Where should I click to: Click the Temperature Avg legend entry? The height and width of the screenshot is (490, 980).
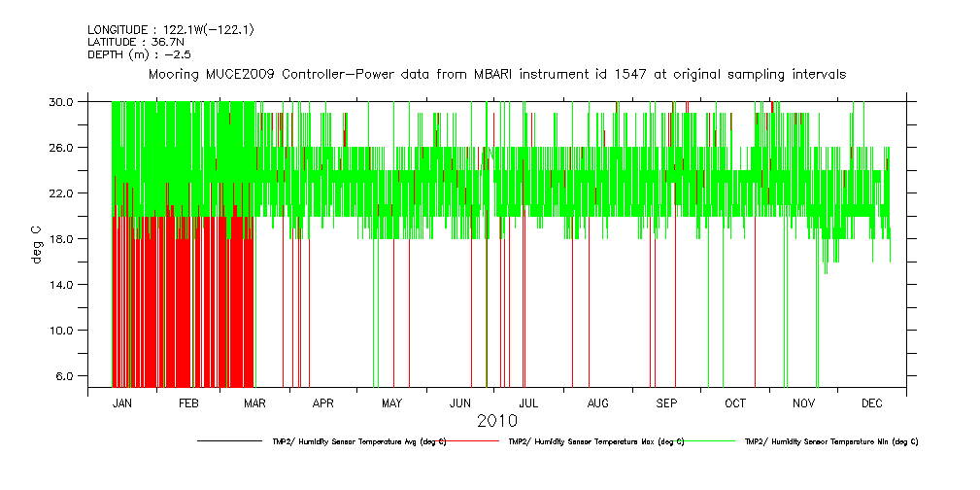click(x=358, y=441)
